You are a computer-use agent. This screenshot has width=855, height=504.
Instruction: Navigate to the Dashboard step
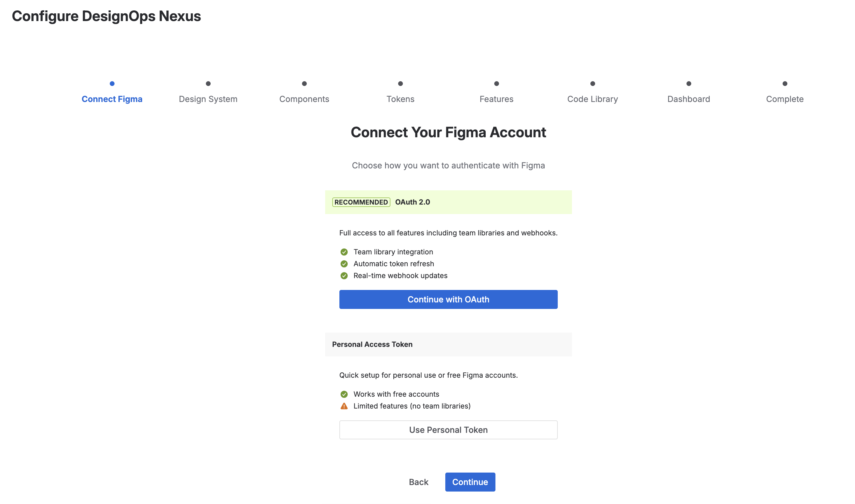[x=689, y=99]
